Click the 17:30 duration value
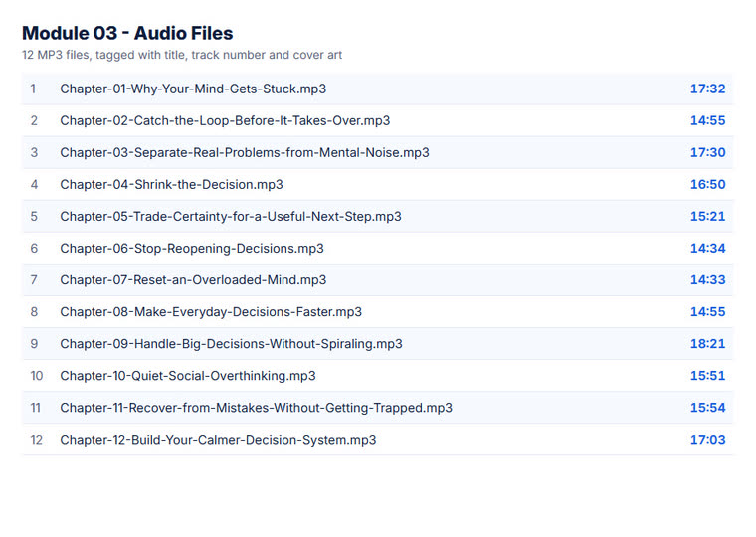 pyautogui.click(x=707, y=152)
